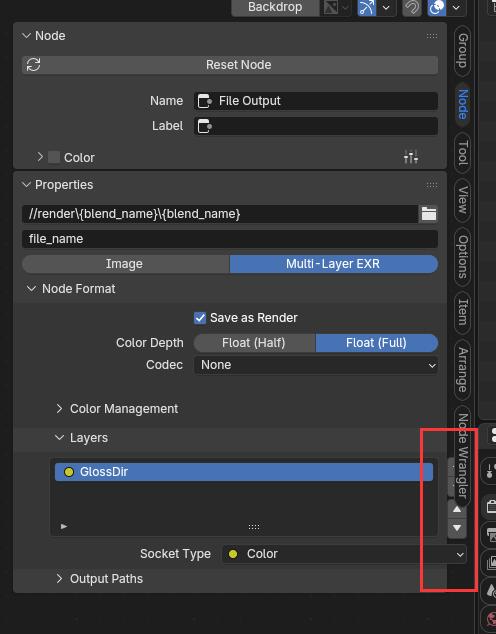Image resolution: width=496 pixels, height=634 pixels.
Task: Switch to the View sidebar tab
Action: tap(463, 200)
